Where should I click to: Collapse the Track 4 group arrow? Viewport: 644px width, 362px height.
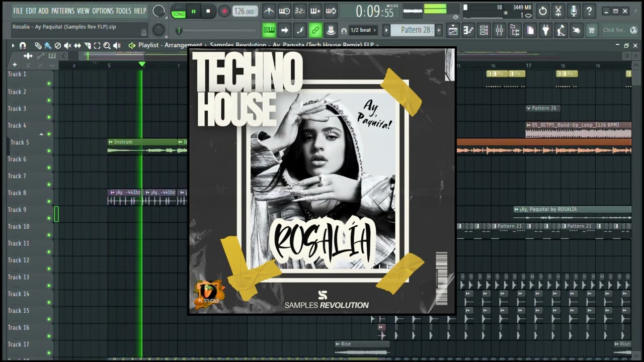tap(42, 134)
